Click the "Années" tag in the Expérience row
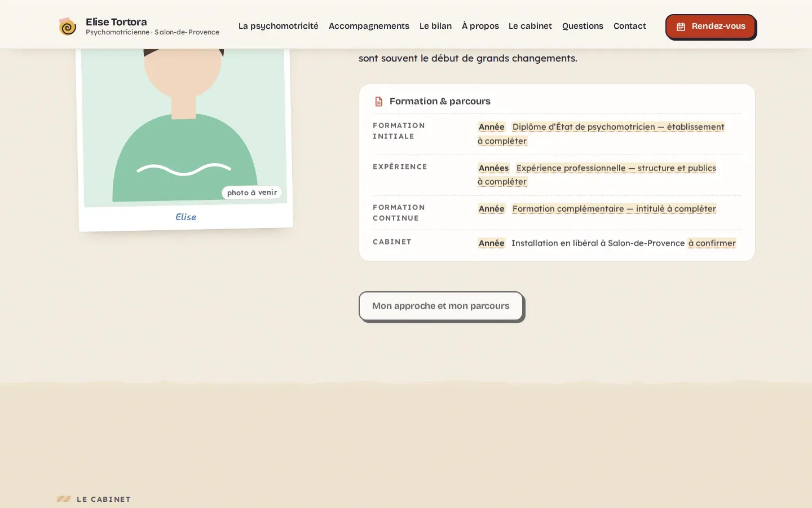The height and width of the screenshot is (508, 812). point(493,168)
